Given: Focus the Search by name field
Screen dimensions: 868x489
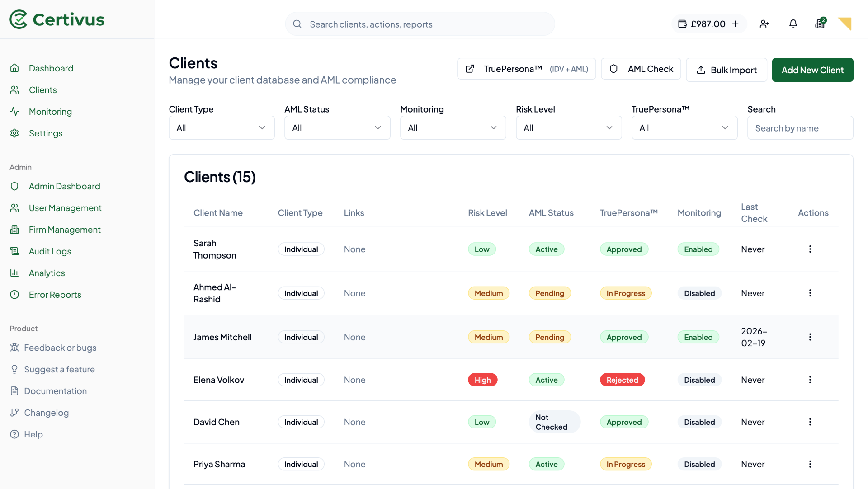Looking at the screenshot, I should [800, 128].
